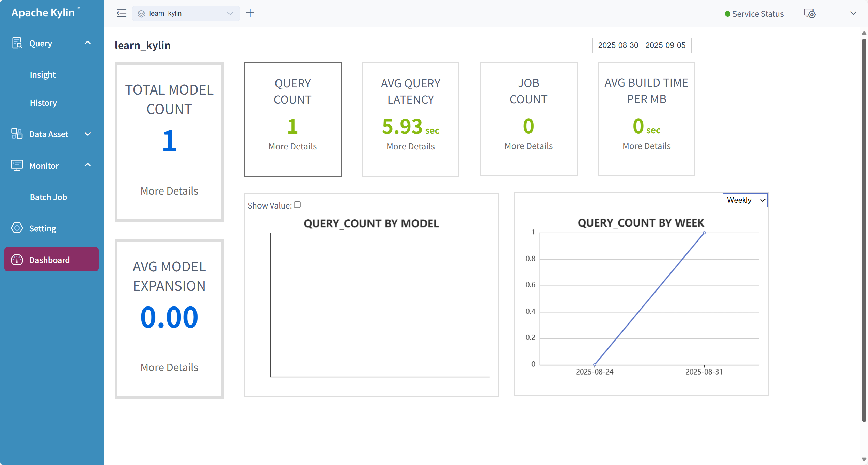Click the Service Status label
868x465 pixels.
[758, 14]
